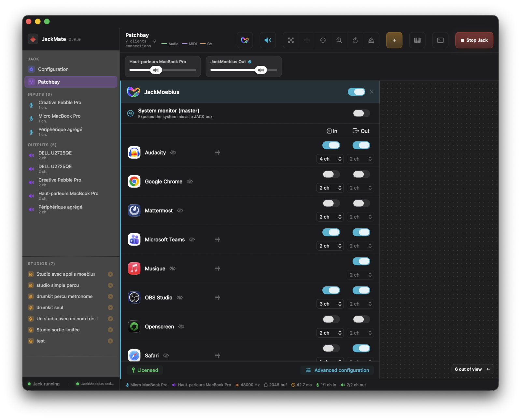521x420 pixels.
Task: Open the piano keyboard MIDI icon
Action: click(x=417, y=40)
